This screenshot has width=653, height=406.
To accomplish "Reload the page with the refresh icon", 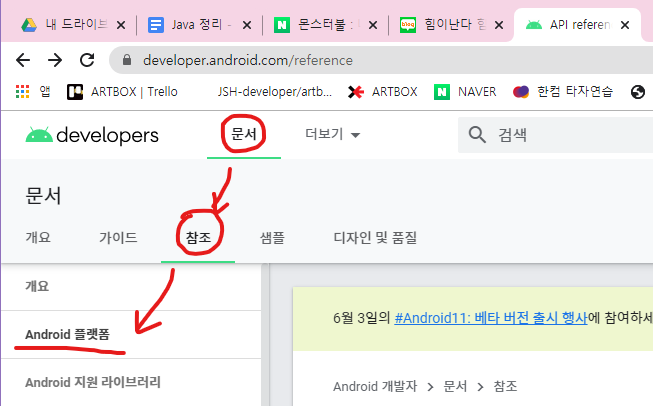I will 87,60.
